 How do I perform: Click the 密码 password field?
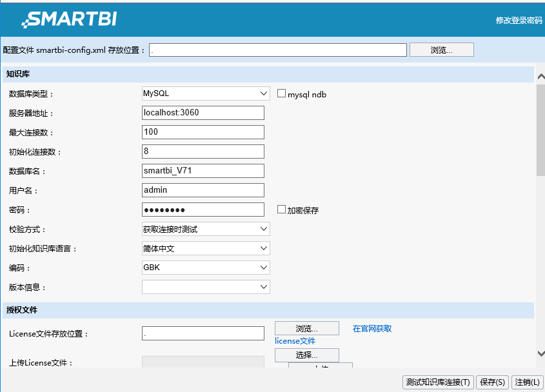click(203, 210)
